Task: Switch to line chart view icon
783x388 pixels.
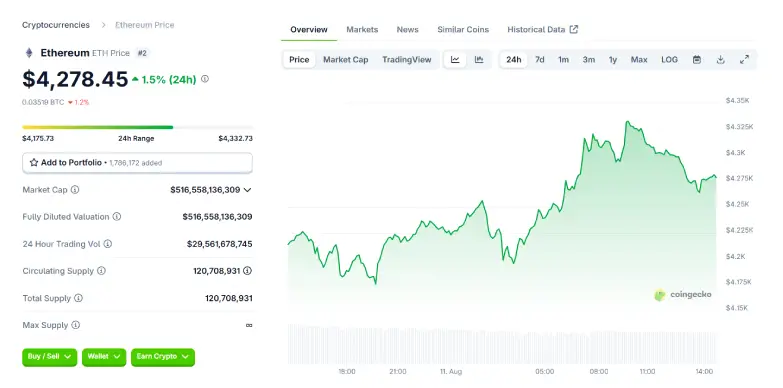Action: tap(455, 59)
